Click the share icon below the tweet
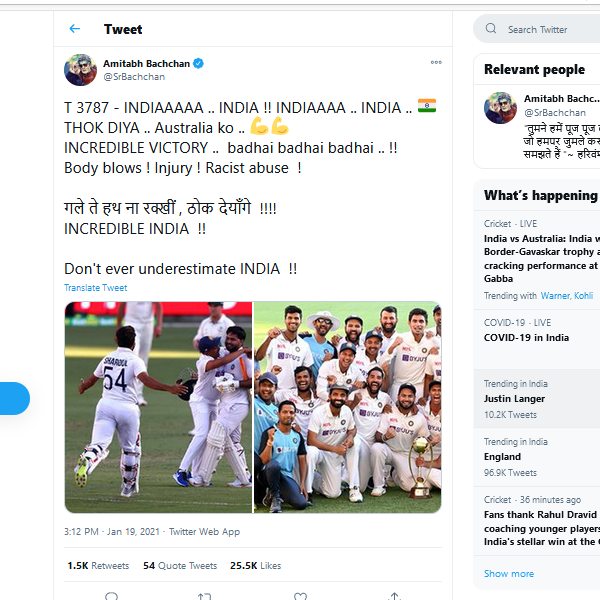The image size is (600, 600). click(395, 596)
